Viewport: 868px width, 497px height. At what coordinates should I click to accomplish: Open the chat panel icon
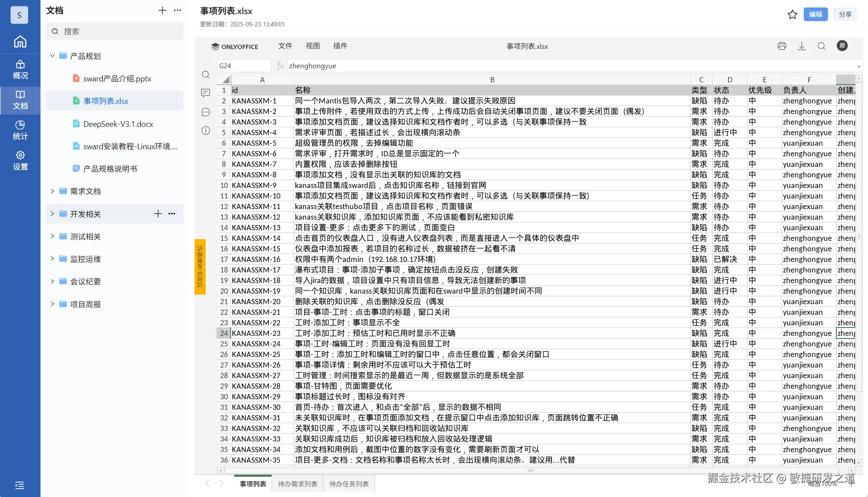206,112
